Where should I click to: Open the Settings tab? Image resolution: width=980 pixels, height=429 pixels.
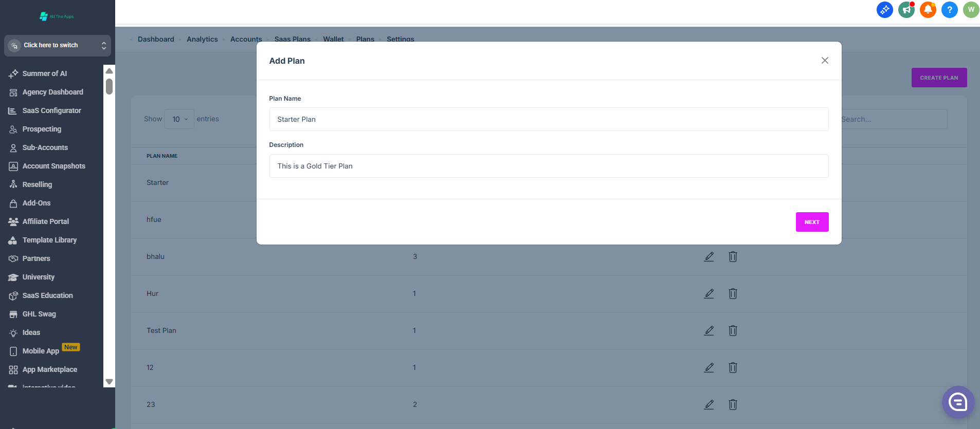400,39
